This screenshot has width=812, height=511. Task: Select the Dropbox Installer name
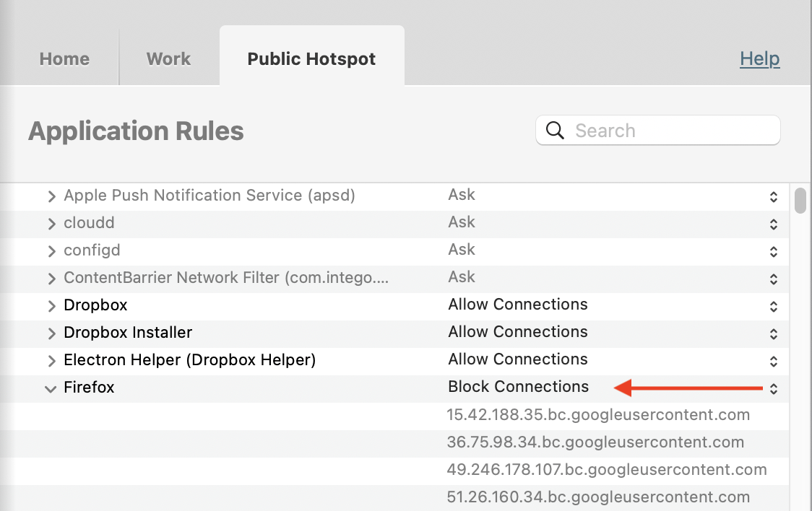[128, 333]
